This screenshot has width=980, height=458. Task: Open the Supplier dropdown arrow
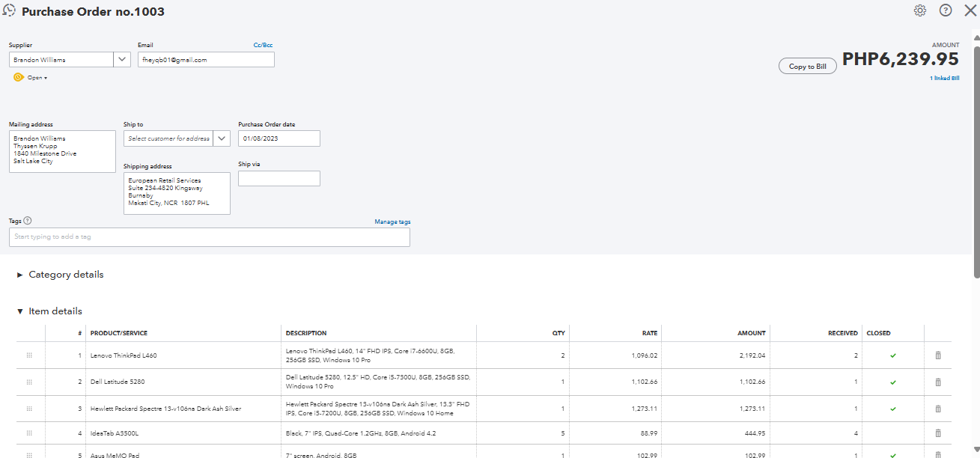click(x=122, y=59)
